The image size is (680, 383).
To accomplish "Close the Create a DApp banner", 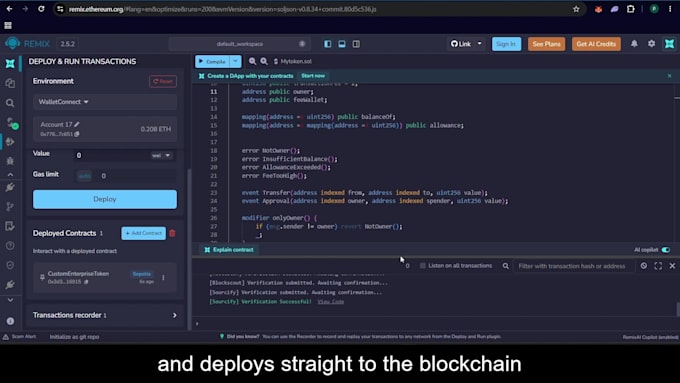I will [x=669, y=76].
